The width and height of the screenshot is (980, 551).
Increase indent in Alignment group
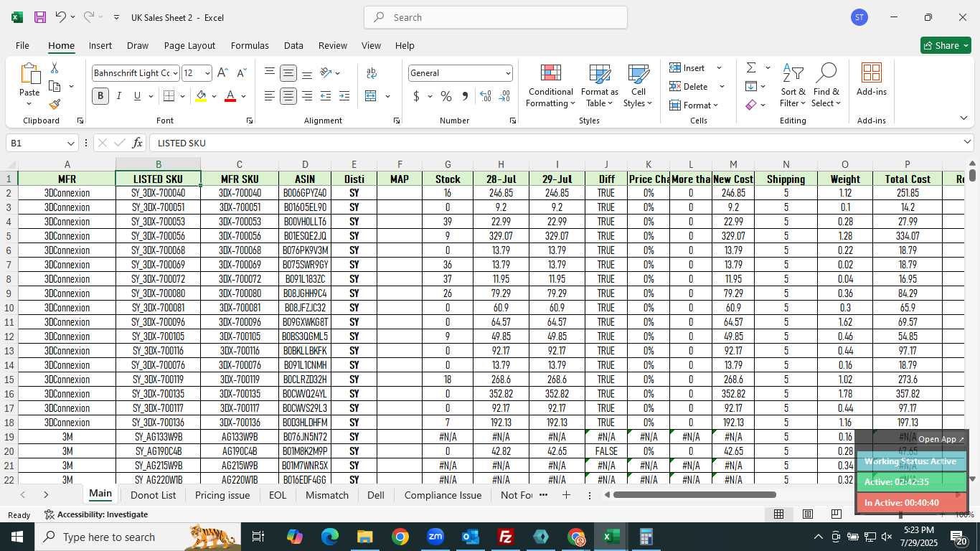344,96
